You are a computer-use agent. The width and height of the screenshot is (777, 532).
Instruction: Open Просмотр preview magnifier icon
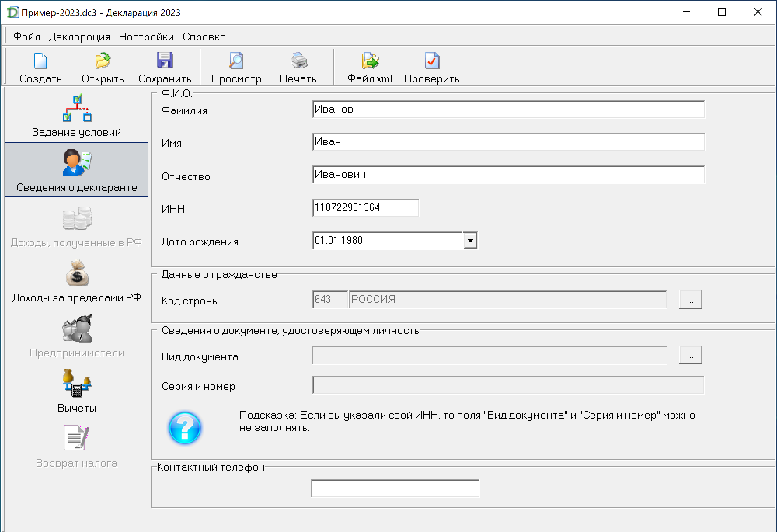coord(236,61)
